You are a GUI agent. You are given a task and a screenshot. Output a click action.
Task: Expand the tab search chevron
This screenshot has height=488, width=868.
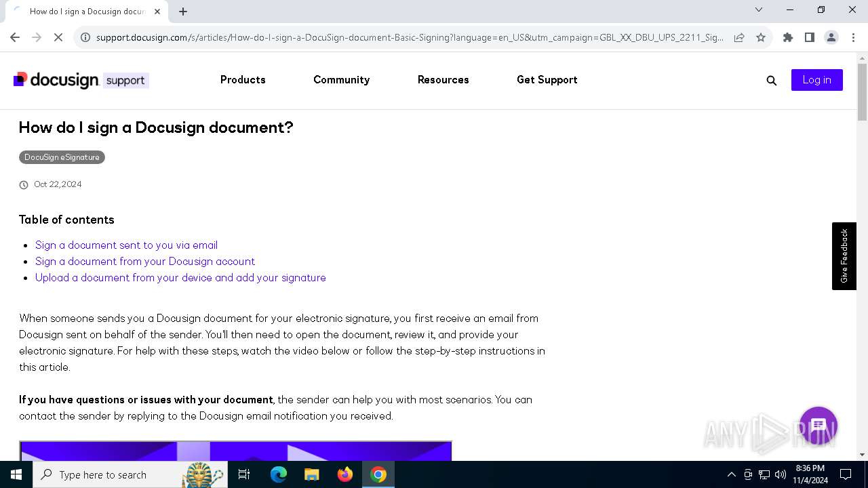tap(759, 9)
